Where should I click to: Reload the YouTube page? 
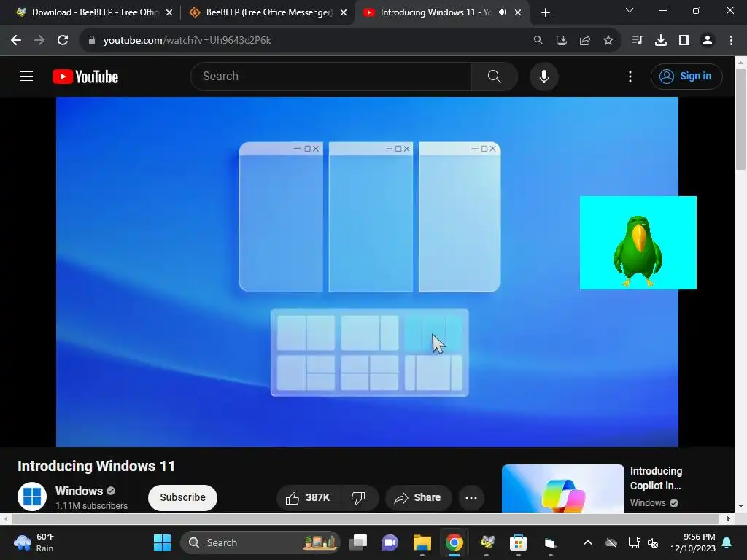pos(63,41)
